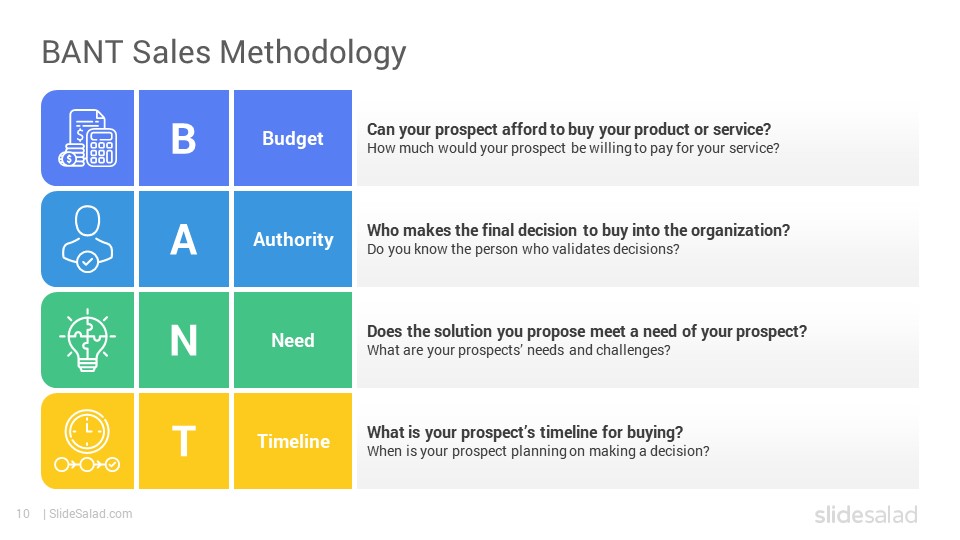Select 'Does the solution you propose' text
This screenshot has width=960, height=540.
[x=587, y=331]
